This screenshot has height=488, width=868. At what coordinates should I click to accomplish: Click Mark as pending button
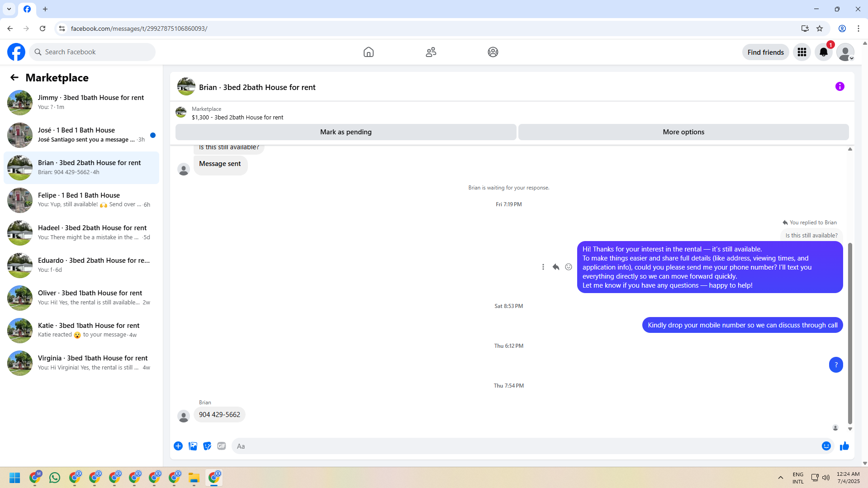[x=346, y=132]
